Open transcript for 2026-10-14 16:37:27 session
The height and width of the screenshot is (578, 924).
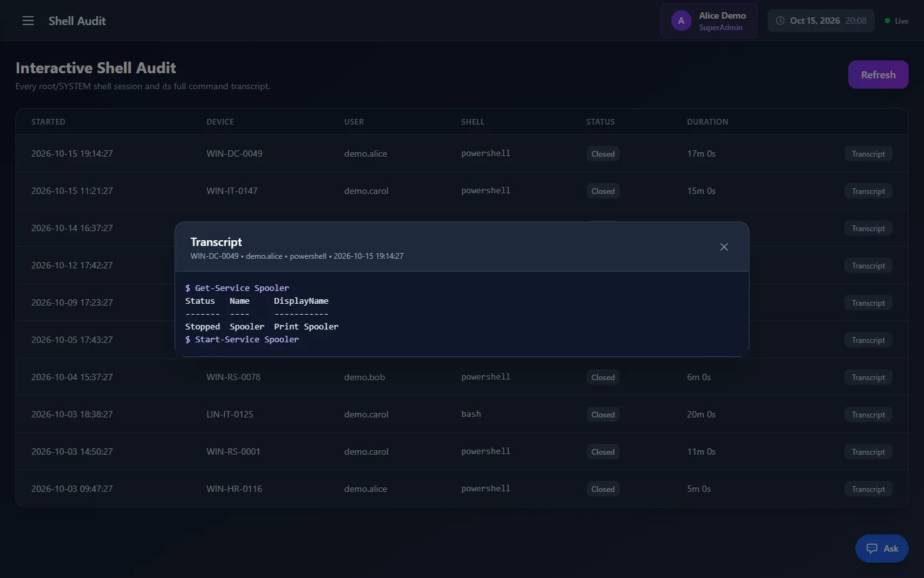click(x=868, y=229)
